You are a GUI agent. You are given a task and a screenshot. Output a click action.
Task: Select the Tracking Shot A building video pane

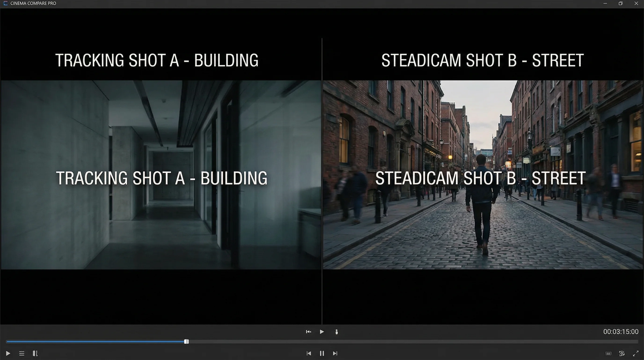[x=161, y=225]
